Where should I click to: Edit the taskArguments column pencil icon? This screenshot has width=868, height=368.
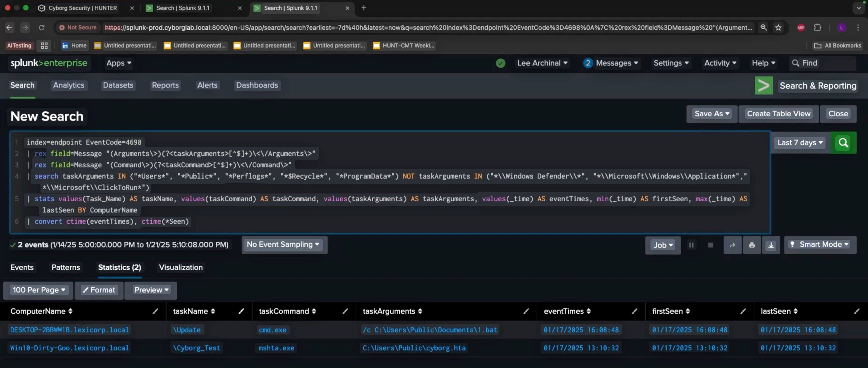(x=526, y=311)
